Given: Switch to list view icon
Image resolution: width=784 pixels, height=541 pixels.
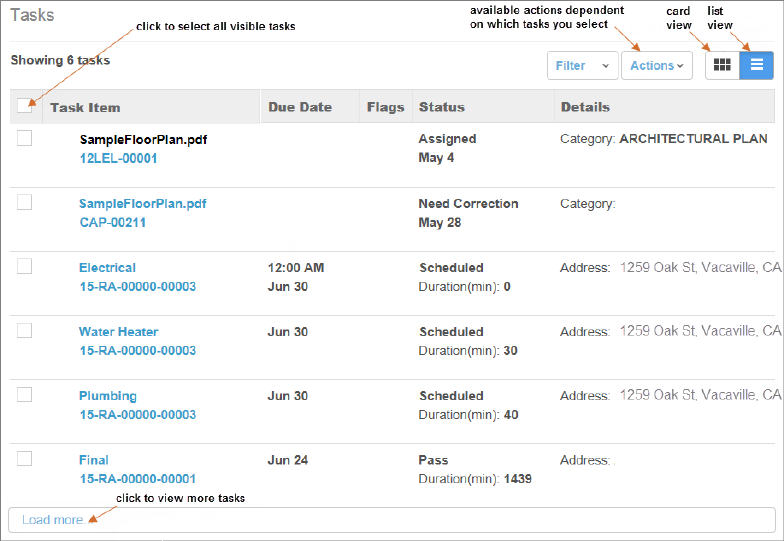Looking at the screenshot, I should point(757,65).
